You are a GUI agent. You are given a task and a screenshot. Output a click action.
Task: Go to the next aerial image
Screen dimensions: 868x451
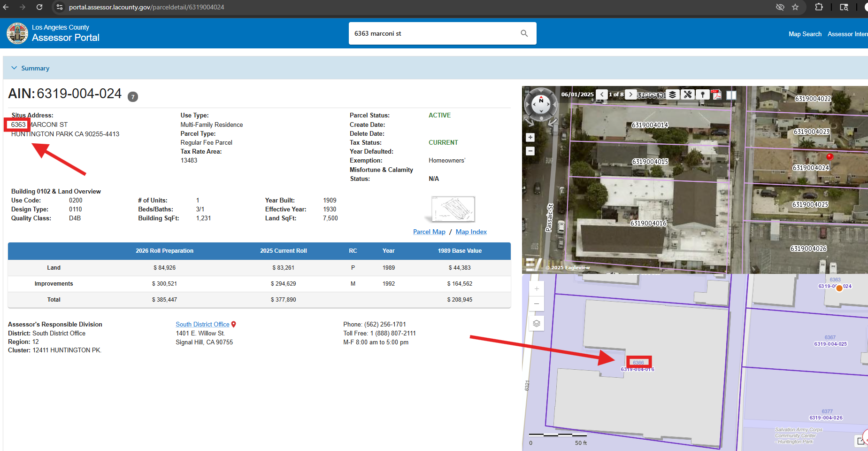[631, 94]
